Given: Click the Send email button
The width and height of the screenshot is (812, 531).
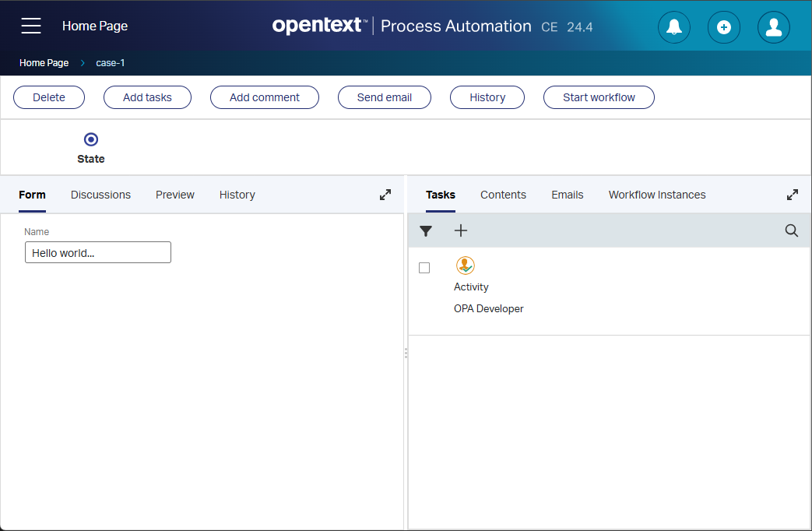Looking at the screenshot, I should point(385,97).
